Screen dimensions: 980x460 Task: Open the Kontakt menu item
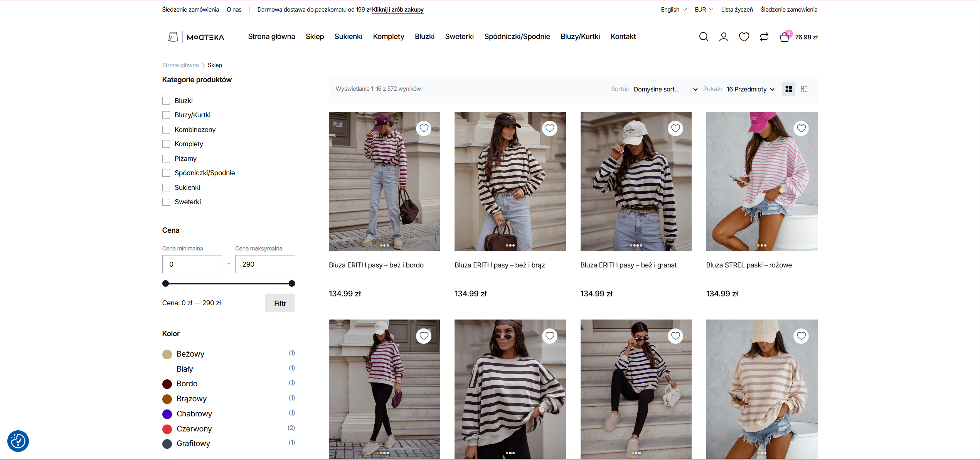pos(623,37)
